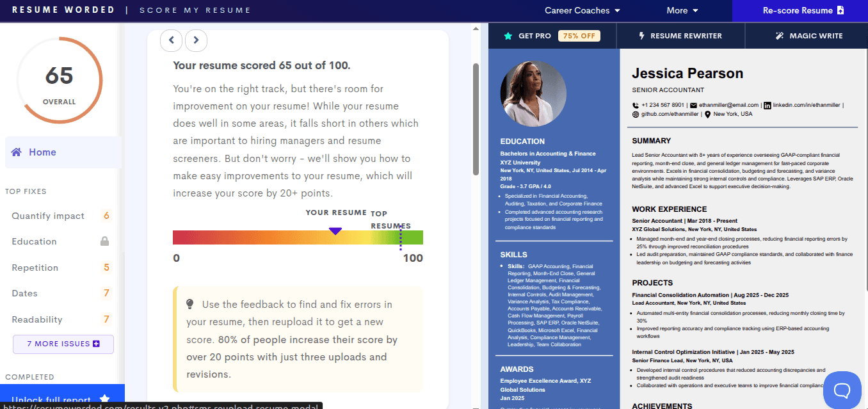Screen dimensions: 868x409
Task: Click the Repetition count badge 5
Action: pos(106,268)
